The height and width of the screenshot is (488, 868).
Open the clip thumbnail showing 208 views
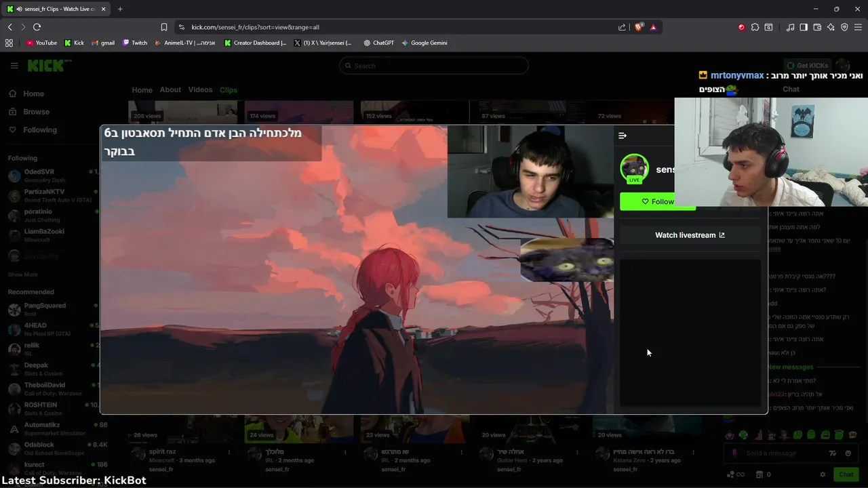point(183,112)
